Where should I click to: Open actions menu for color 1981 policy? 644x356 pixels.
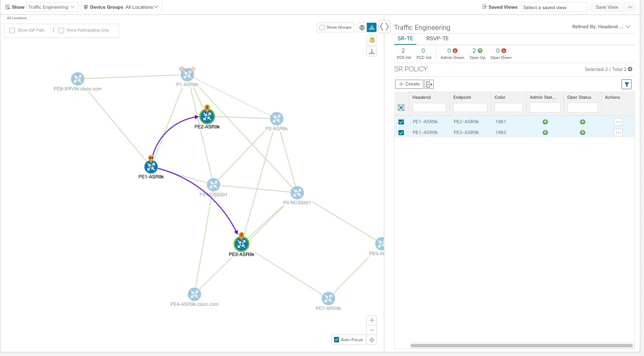(x=618, y=122)
